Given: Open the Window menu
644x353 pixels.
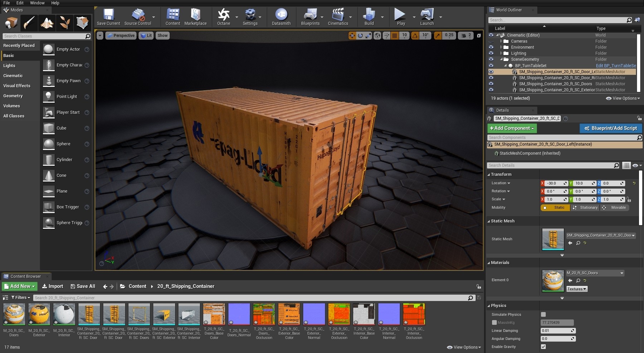Looking at the screenshot, I should point(37,3).
